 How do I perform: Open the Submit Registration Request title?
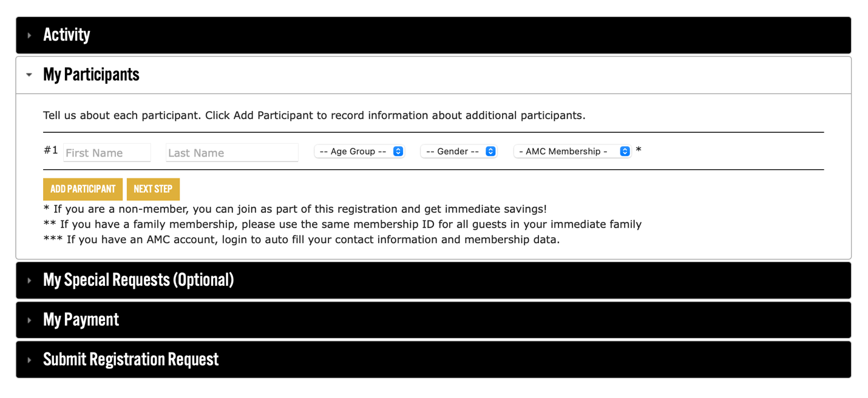(x=131, y=359)
